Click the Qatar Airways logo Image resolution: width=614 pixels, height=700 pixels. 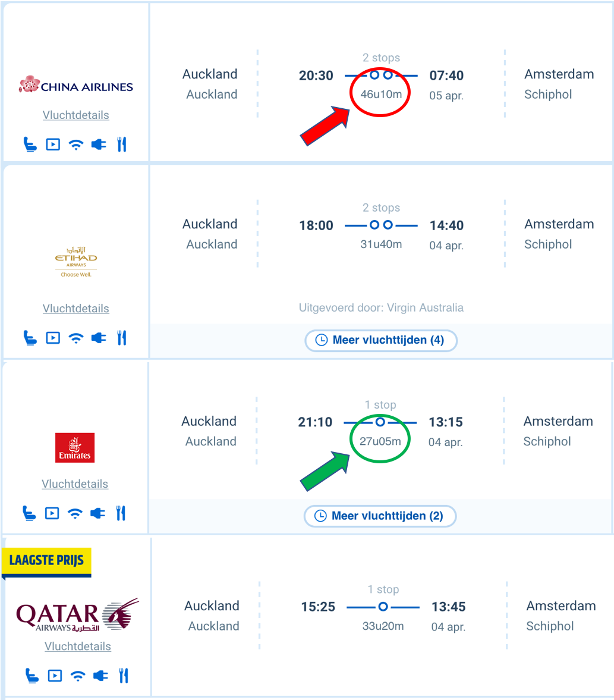coord(77,614)
